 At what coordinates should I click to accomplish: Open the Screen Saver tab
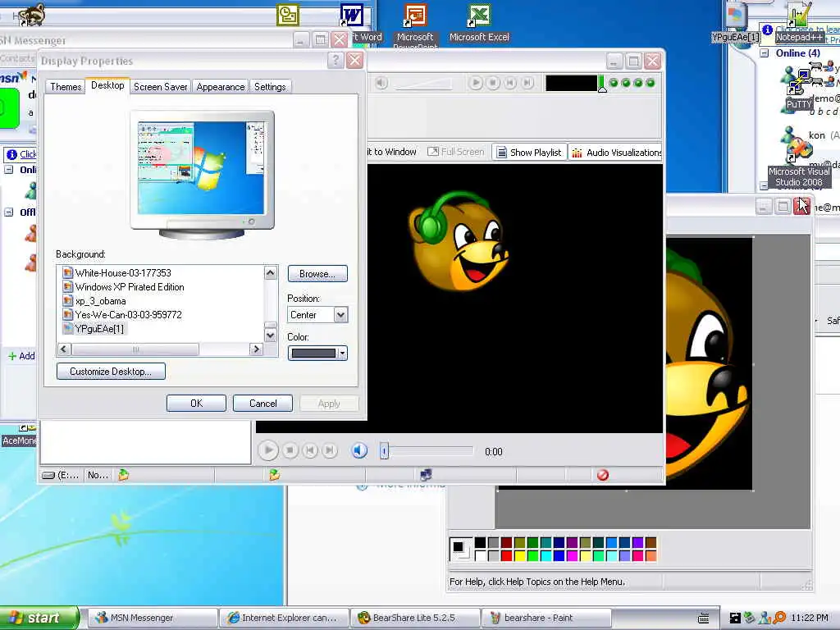pos(160,87)
